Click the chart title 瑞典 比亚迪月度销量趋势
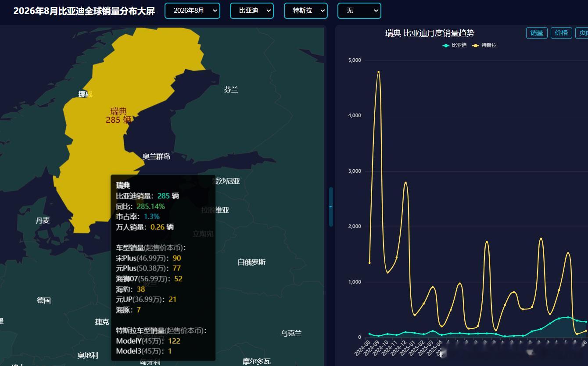This screenshot has height=366, width=588. coord(430,33)
